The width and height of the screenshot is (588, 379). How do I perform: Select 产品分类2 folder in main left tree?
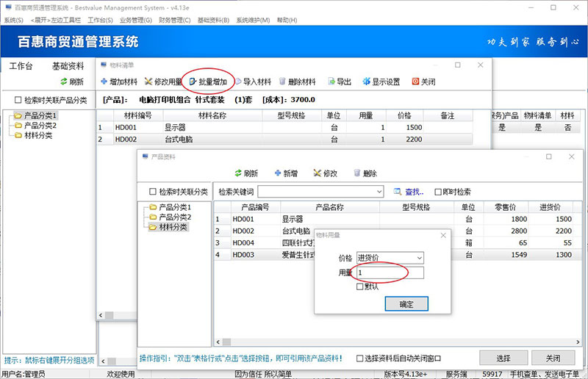(x=35, y=125)
